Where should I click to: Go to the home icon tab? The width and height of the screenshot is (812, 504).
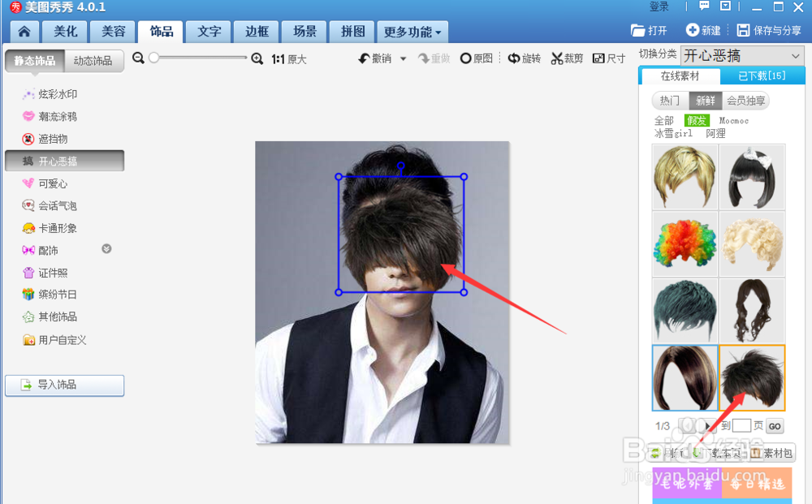click(24, 32)
